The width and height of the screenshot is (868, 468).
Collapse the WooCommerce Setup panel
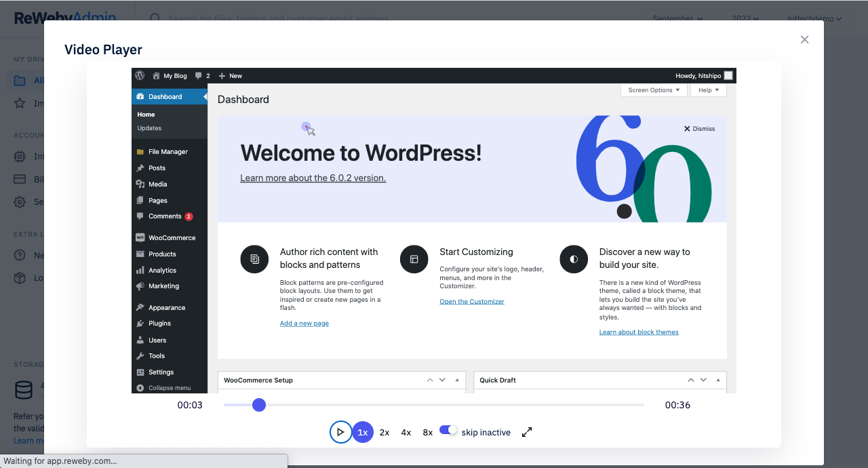pos(457,381)
